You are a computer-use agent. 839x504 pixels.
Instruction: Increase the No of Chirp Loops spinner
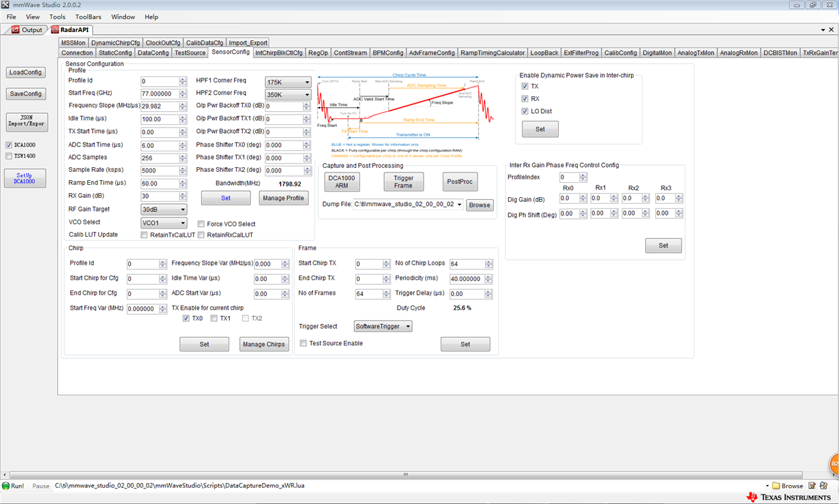point(488,262)
